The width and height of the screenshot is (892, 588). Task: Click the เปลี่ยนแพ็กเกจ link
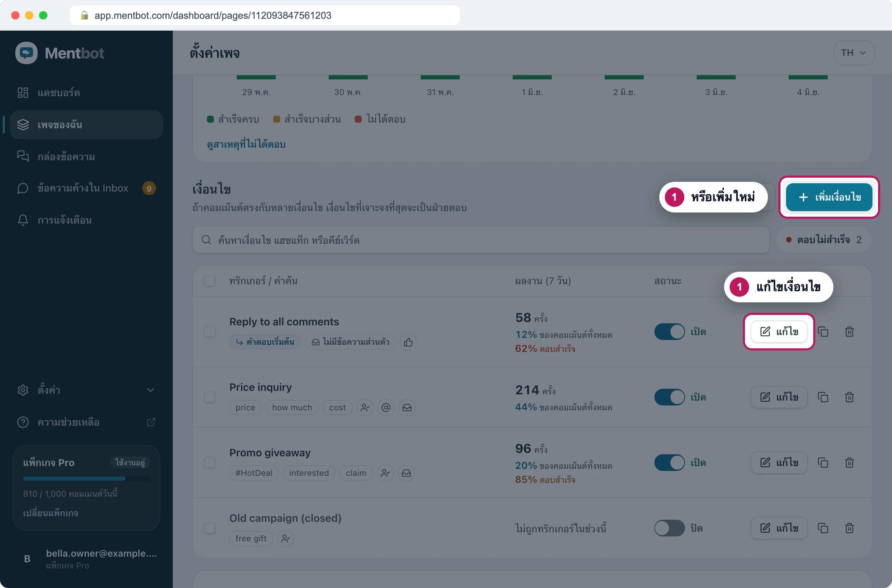[x=51, y=513]
